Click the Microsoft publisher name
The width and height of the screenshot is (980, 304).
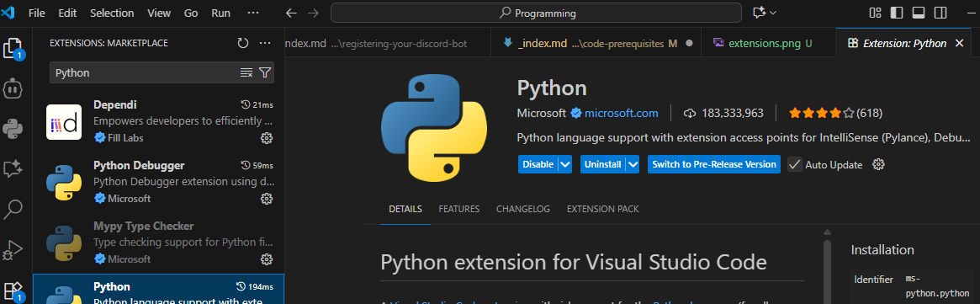(x=541, y=113)
